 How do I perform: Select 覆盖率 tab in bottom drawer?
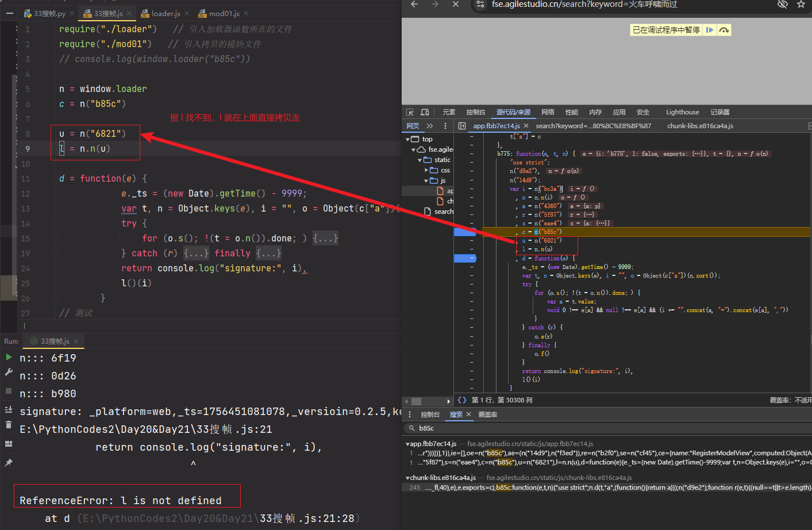coord(488,414)
